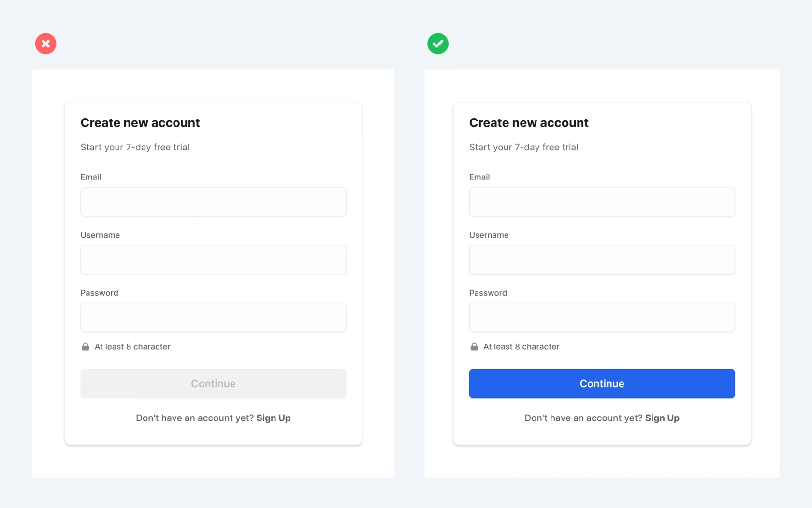Click the blue Continue button

[x=602, y=384]
